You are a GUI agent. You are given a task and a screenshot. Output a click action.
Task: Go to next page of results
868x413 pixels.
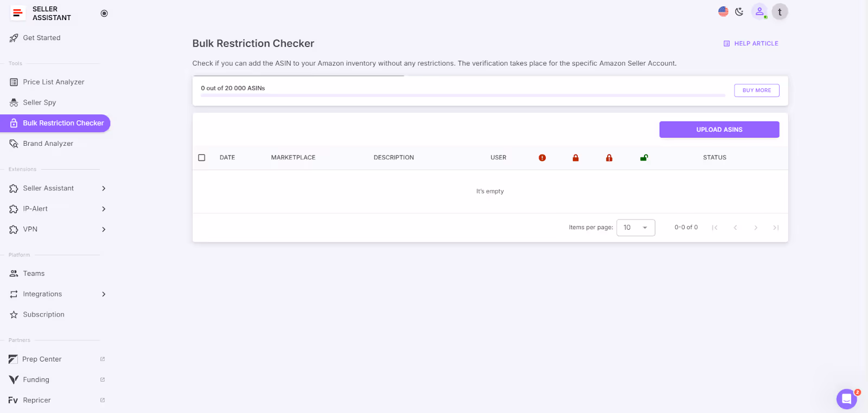(x=756, y=228)
